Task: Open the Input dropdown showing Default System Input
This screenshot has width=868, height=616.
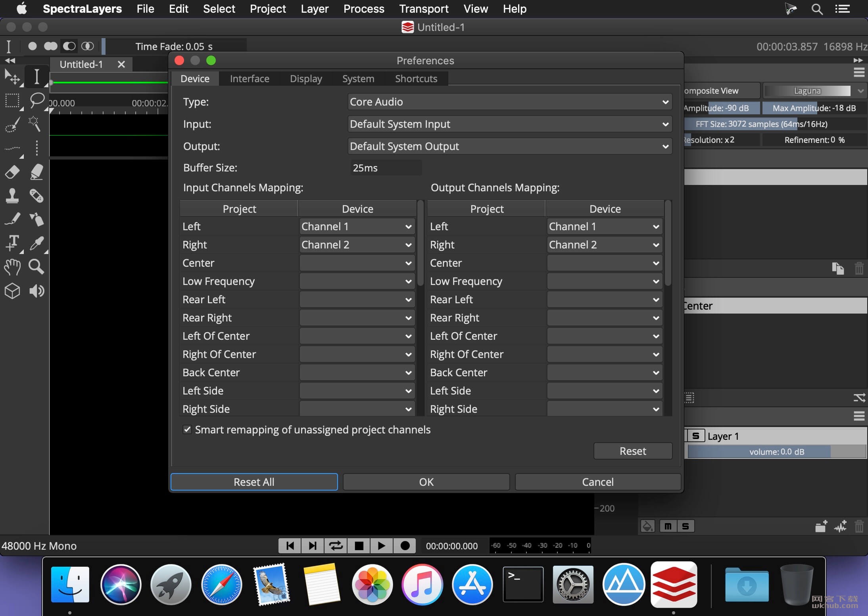Action: 510,124
